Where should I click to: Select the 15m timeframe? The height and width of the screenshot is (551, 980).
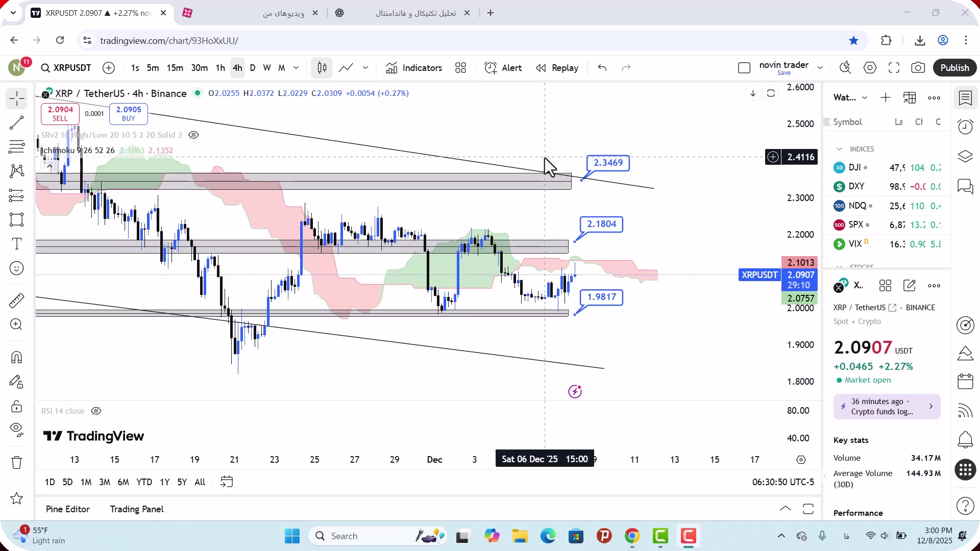coord(175,68)
